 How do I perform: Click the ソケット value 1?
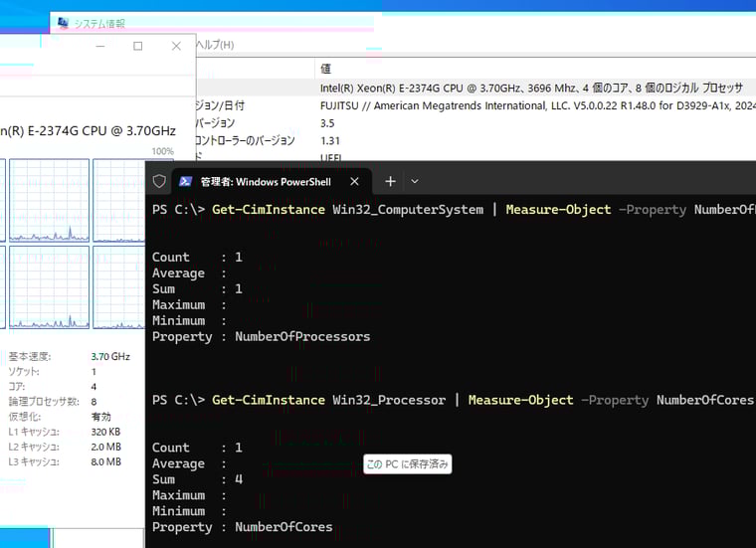point(94,372)
